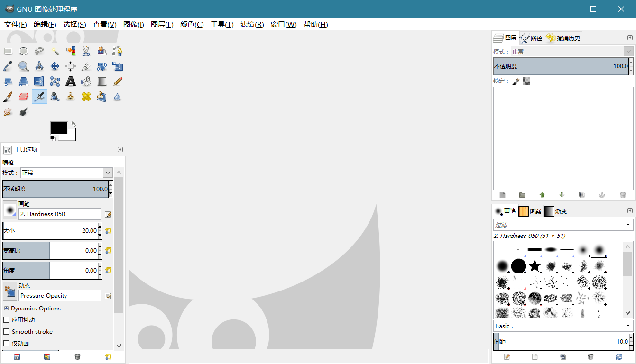
Task: Select the Color Picker tool
Action: coord(8,66)
